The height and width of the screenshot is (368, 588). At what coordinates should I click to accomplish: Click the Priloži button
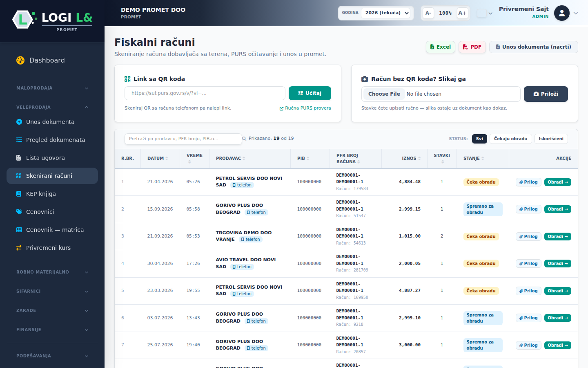coord(546,94)
